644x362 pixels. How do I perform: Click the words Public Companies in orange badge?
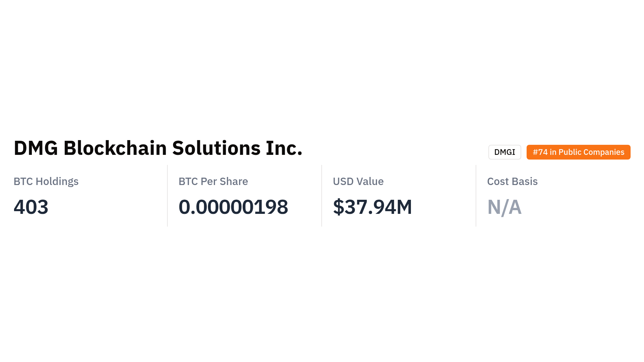(591, 152)
